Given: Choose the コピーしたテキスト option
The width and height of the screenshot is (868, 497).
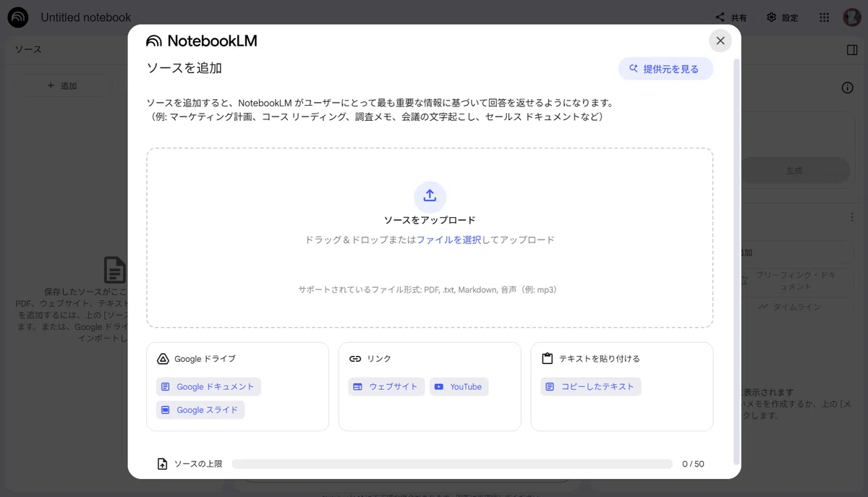Looking at the screenshot, I should (x=590, y=387).
